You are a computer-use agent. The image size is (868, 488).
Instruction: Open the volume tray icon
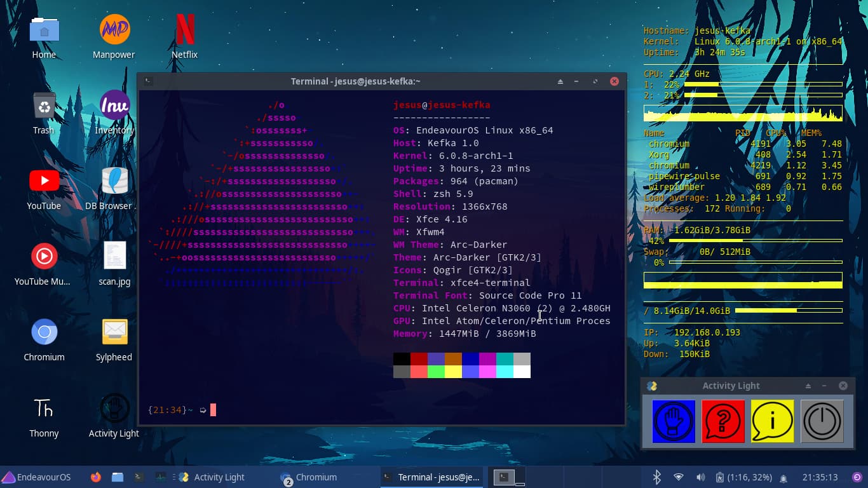tap(700, 477)
